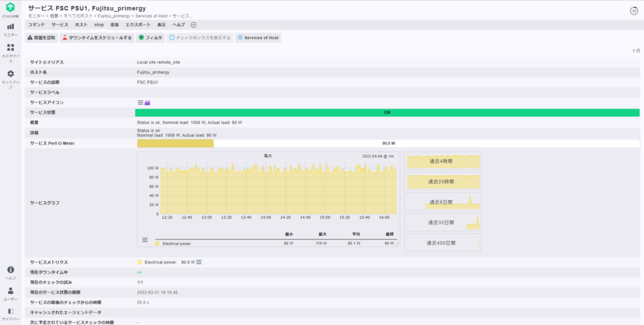Image resolution: width=644 pixels, height=325 pixels.
Task: Open the エクスポート menu
Action: 138,25
